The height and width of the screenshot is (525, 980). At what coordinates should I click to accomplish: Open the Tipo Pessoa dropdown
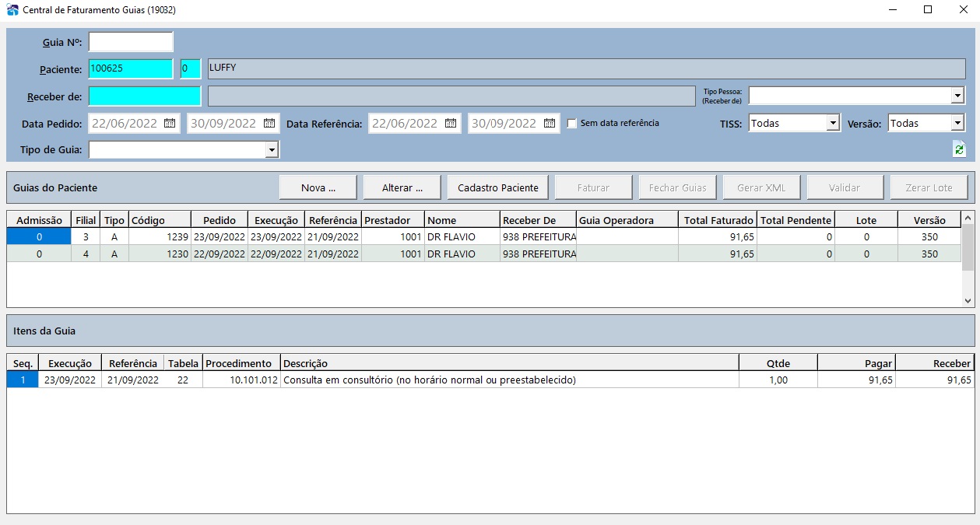[x=957, y=96]
